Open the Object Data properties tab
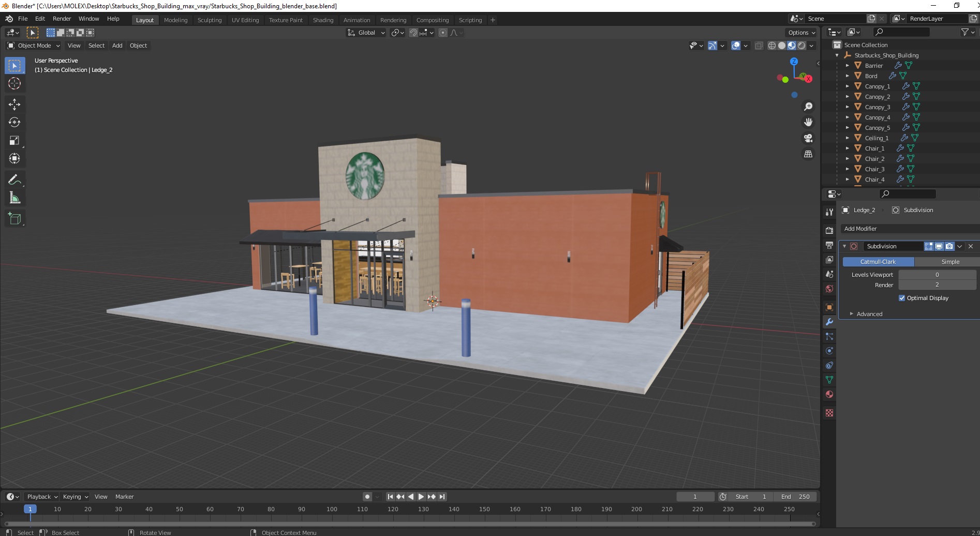This screenshot has height=536, width=980. pos(829,380)
